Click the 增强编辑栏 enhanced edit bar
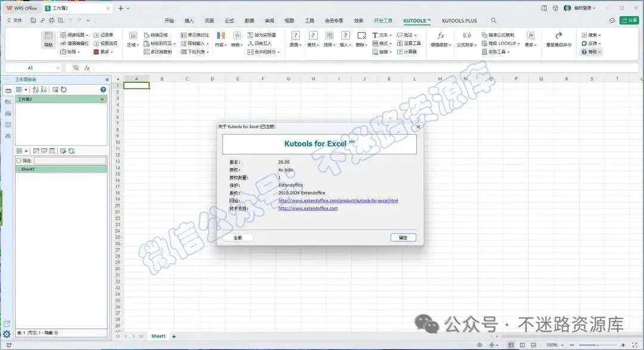 75,44
